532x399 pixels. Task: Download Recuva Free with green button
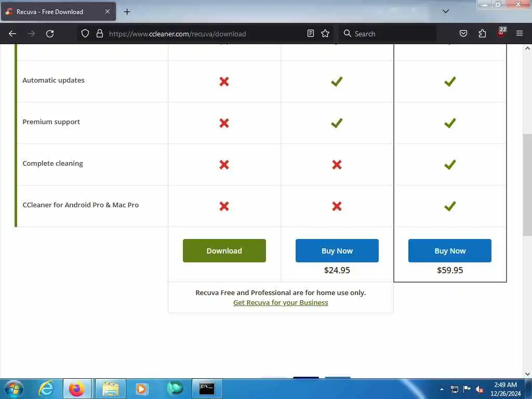click(x=224, y=251)
